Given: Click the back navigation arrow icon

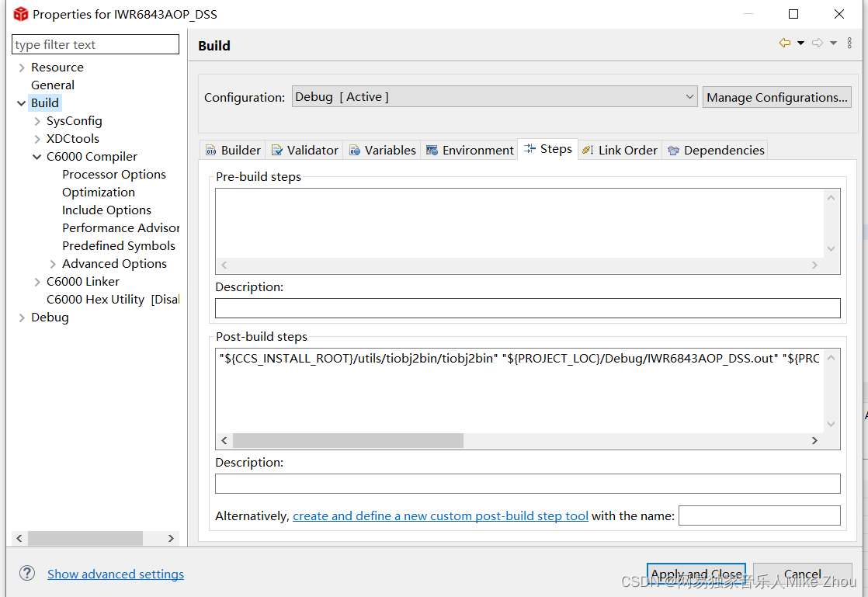Looking at the screenshot, I should pos(786,43).
